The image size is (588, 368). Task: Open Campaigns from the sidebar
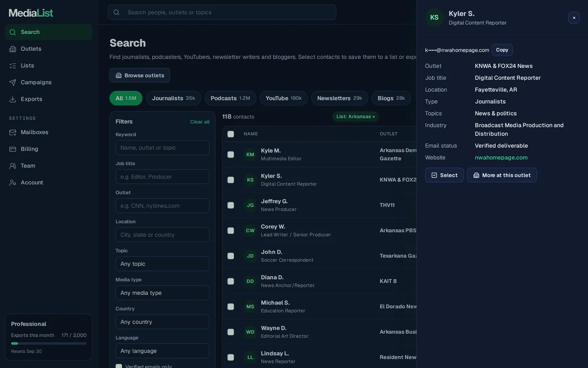point(49,83)
